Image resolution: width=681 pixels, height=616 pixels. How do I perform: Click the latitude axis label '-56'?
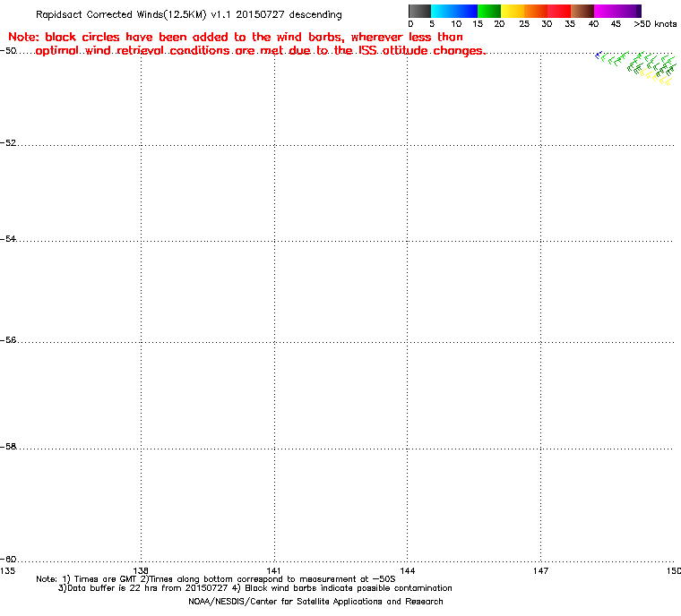(x=8, y=340)
